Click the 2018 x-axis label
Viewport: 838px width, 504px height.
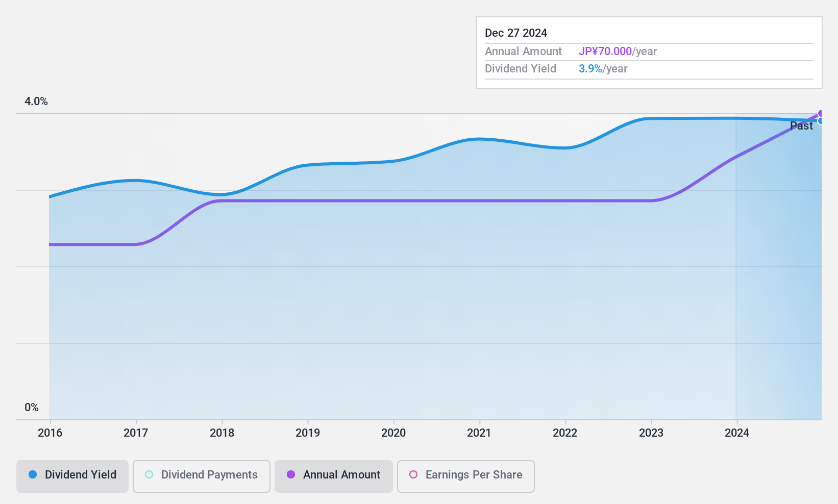point(222,433)
